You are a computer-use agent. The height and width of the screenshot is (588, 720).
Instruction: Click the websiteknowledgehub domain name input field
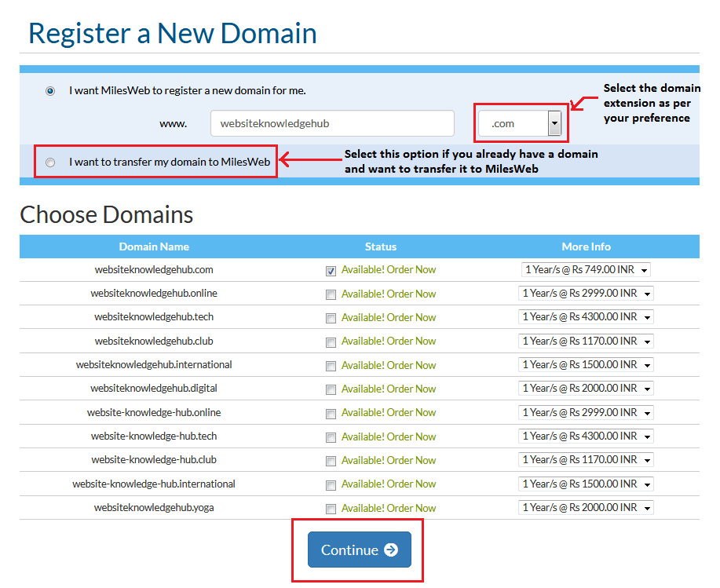pos(332,123)
